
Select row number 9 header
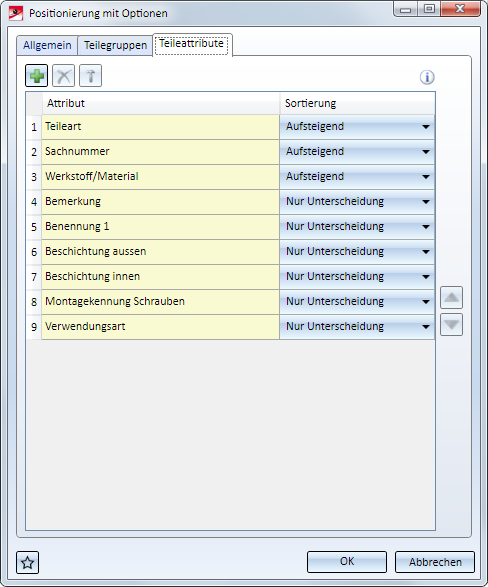[34, 327]
